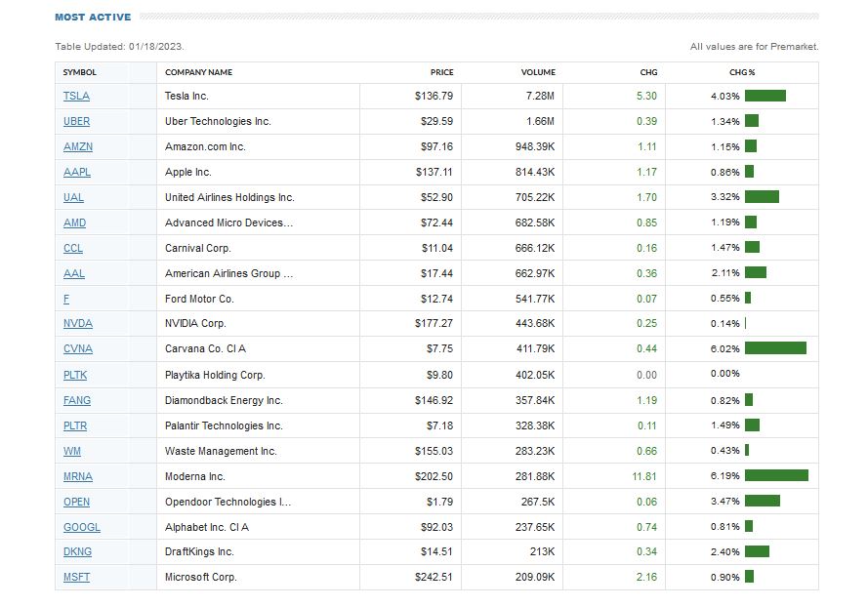Select the UAL ticker link
The image size is (868, 607).
(x=73, y=197)
